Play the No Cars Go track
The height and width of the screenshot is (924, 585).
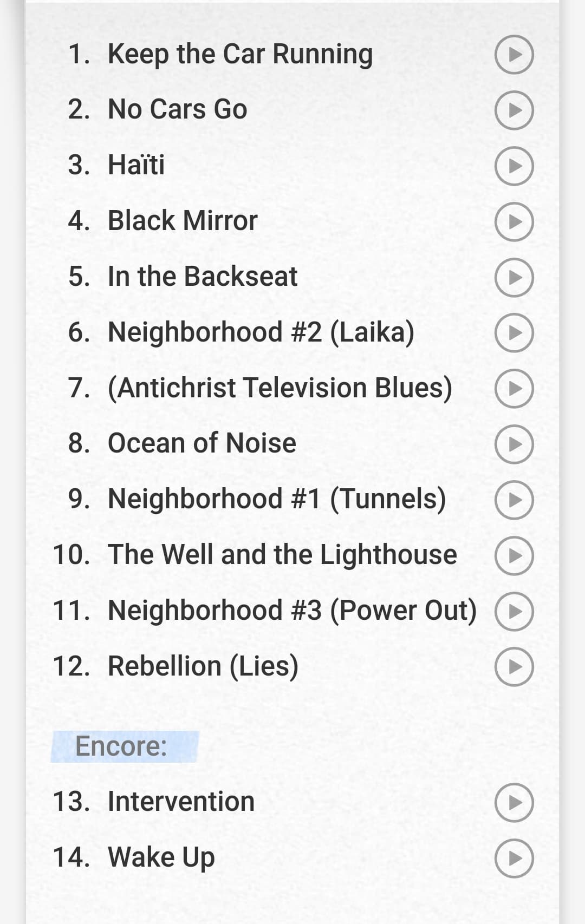(514, 110)
